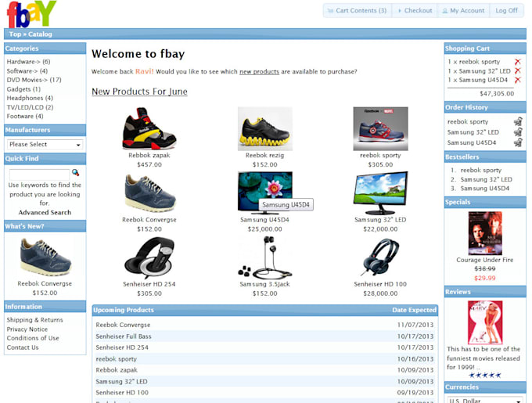The image size is (532, 403).
Task: Open the TV/LED/LCD category
Action: point(30,107)
